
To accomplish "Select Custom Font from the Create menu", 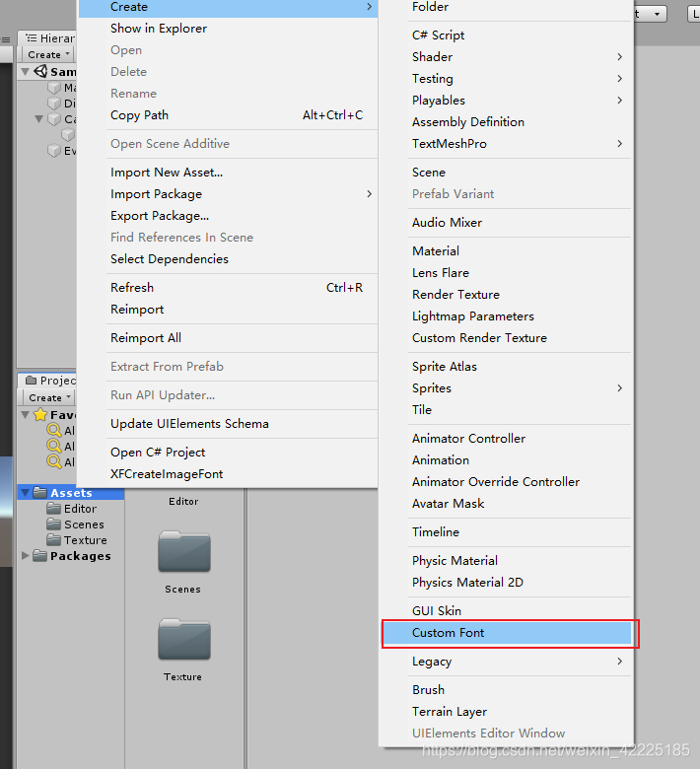I will coord(507,633).
